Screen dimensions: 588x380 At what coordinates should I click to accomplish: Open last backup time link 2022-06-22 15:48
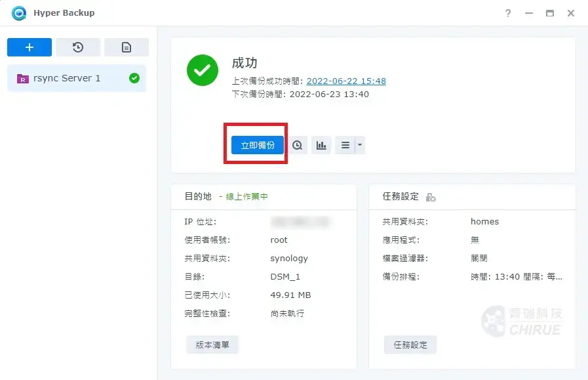(346, 81)
